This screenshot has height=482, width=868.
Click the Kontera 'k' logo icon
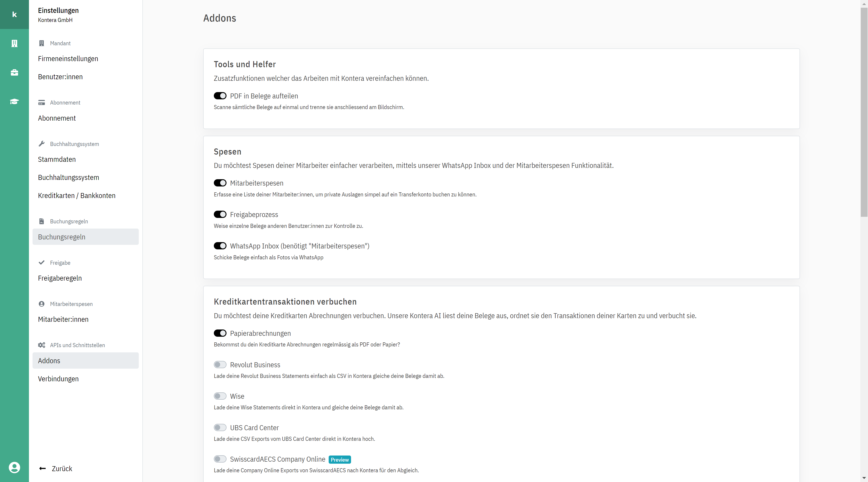(14, 14)
